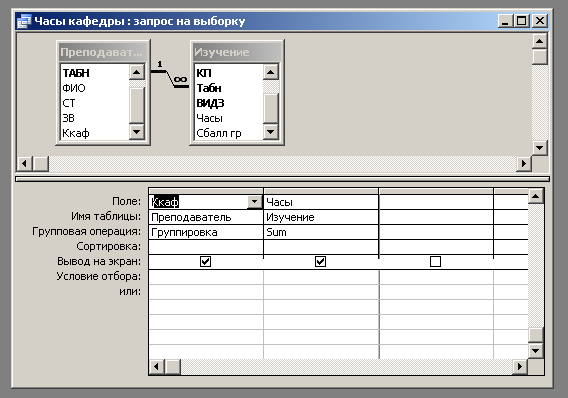Click sort cell under Часы column
Screen dimensions: 568x398
321,247
